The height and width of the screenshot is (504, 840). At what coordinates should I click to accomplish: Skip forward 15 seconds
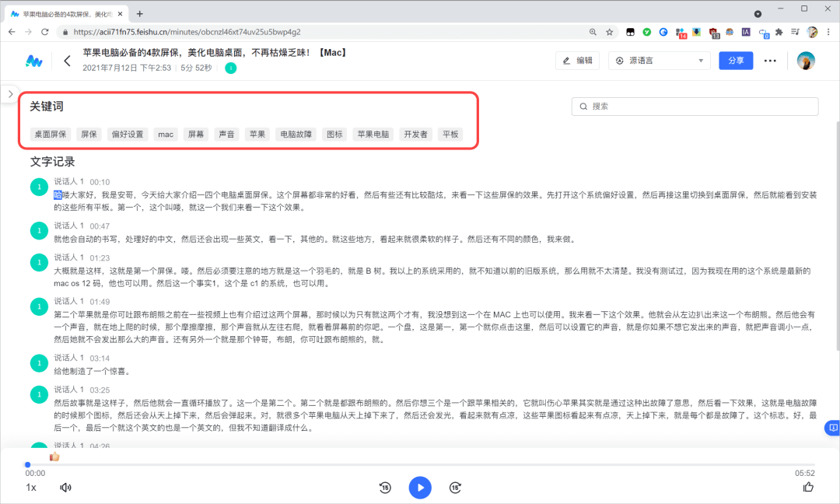coord(455,488)
